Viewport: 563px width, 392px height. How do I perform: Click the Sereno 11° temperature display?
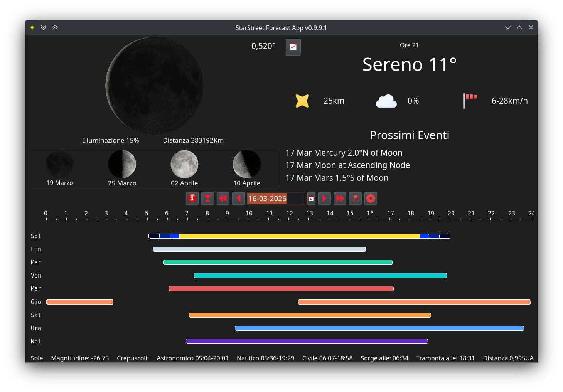[410, 64]
